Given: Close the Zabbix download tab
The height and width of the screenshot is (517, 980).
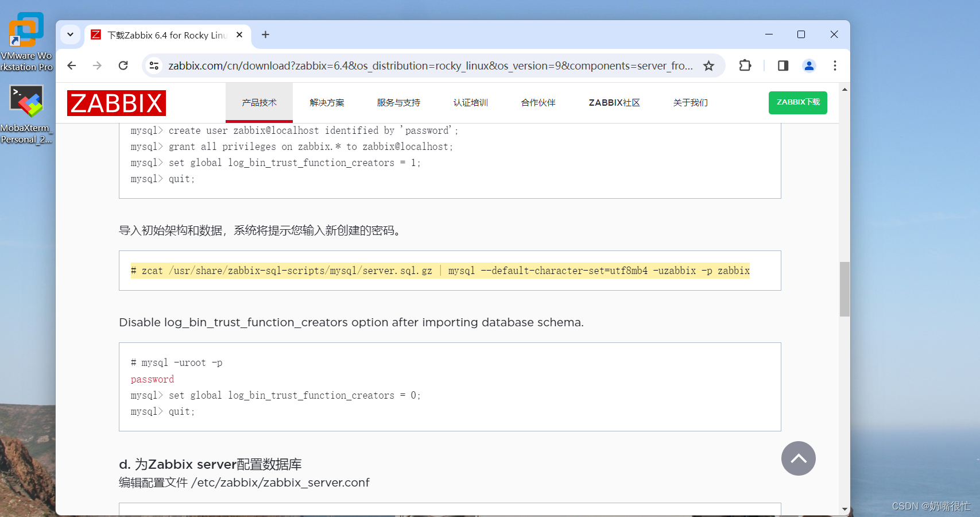Looking at the screenshot, I should 239,35.
